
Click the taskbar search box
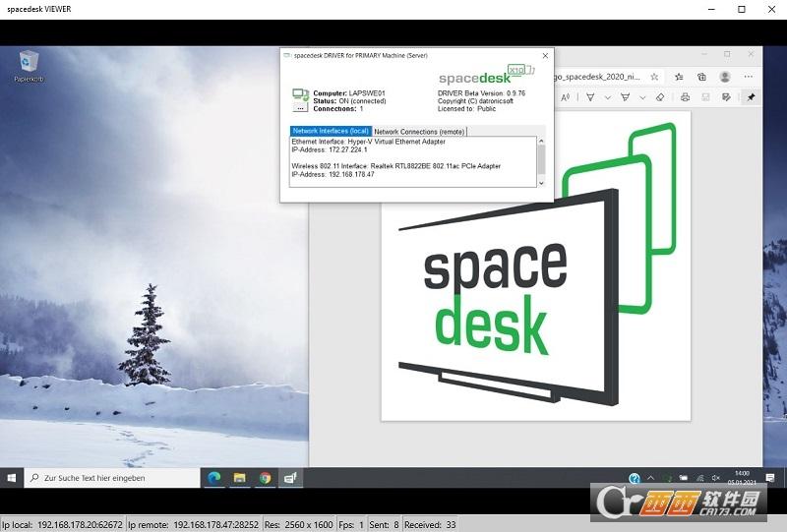112,478
